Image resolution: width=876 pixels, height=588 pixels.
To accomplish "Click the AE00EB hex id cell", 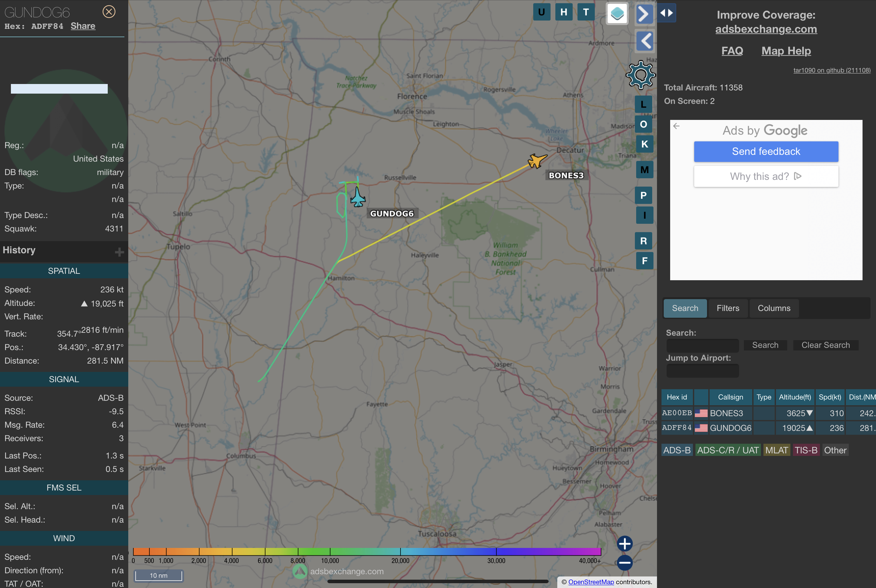I will point(677,413).
